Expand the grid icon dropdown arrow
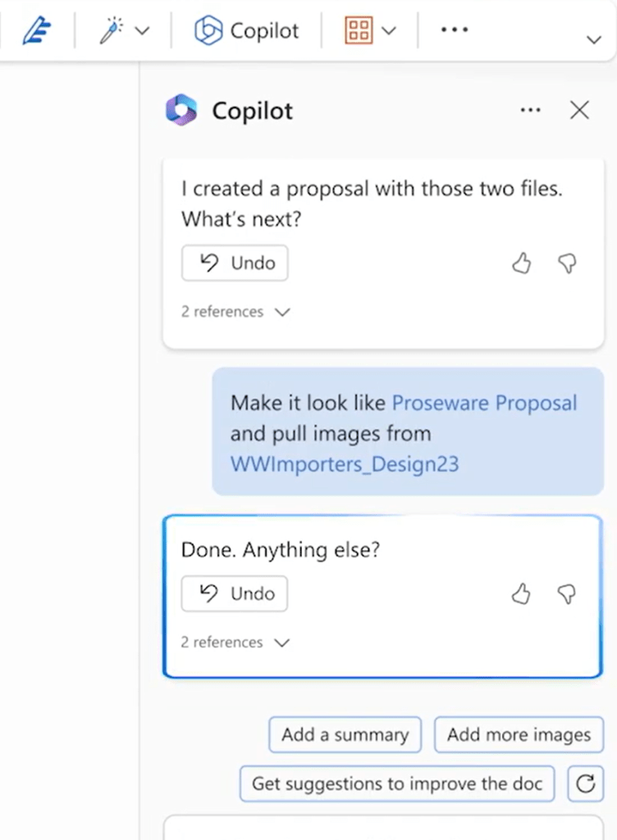617x840 pixels. (390, 31)
